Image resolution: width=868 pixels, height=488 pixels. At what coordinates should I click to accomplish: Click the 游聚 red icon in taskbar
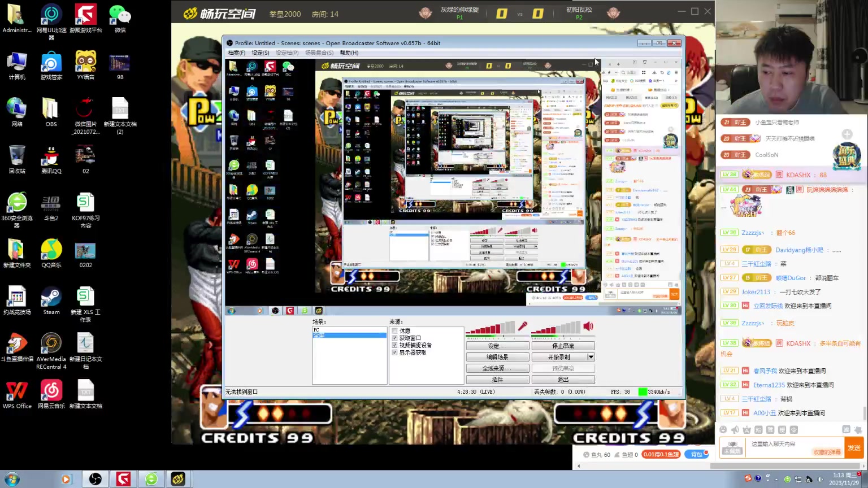click(x=123, y=480)
